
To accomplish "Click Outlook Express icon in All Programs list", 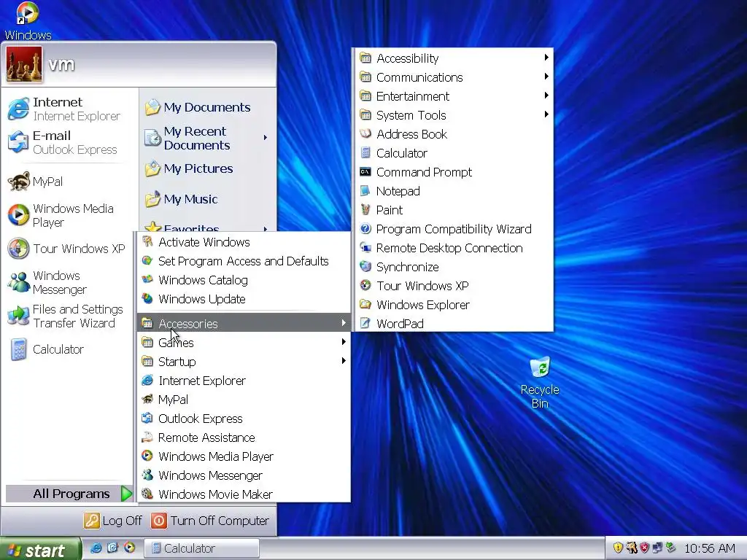I will 147,419.
